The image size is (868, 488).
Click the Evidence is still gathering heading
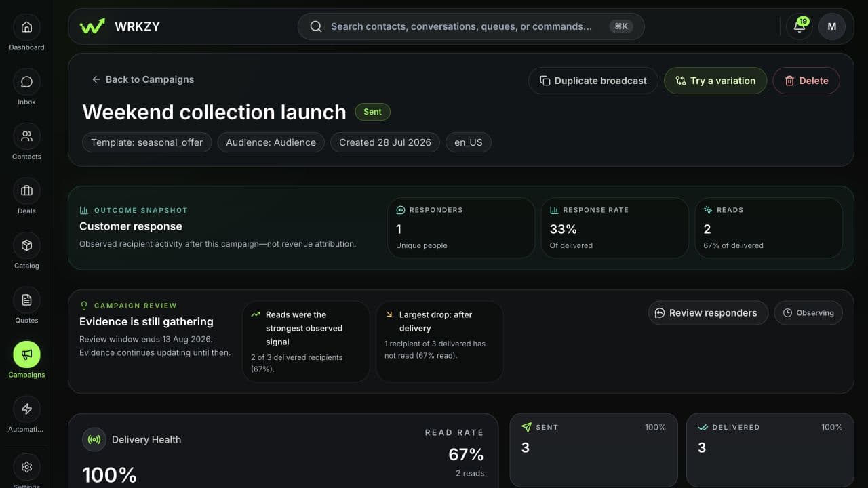pyautogui.click(x=146, y=321)
